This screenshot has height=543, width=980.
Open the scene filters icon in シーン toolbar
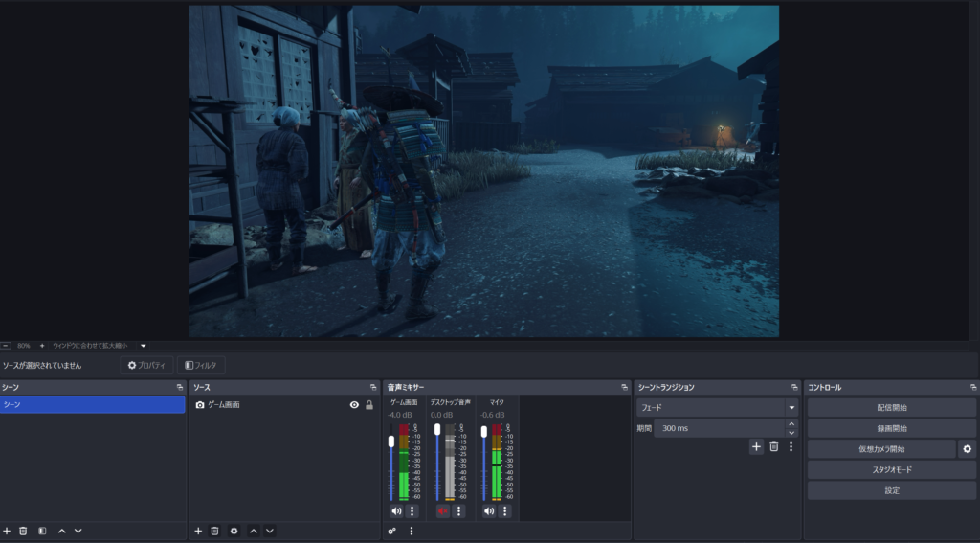click(42, 531)
